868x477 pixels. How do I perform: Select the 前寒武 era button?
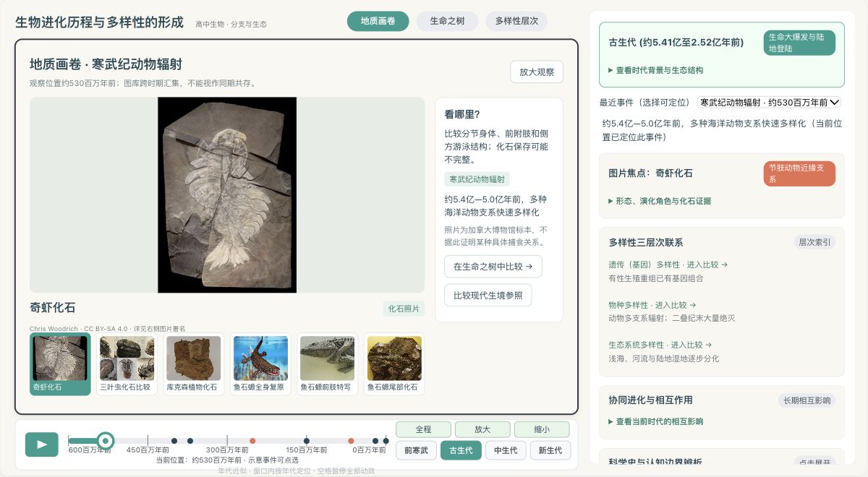coord(416,450)
